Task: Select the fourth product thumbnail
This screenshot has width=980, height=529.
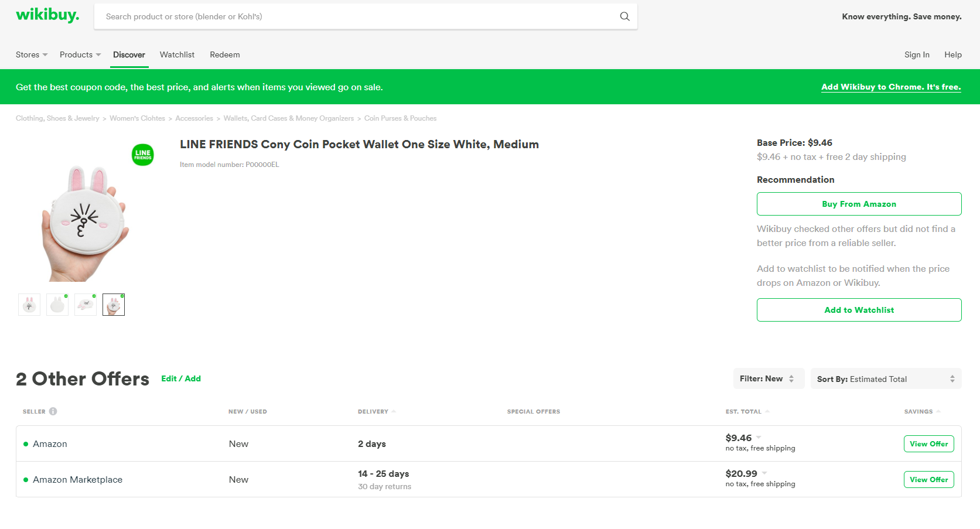Action: 114,305
